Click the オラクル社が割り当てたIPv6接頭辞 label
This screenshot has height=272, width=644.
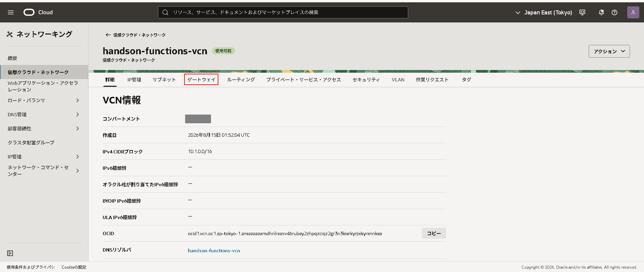pyautogui.click(x=140, y=185)
